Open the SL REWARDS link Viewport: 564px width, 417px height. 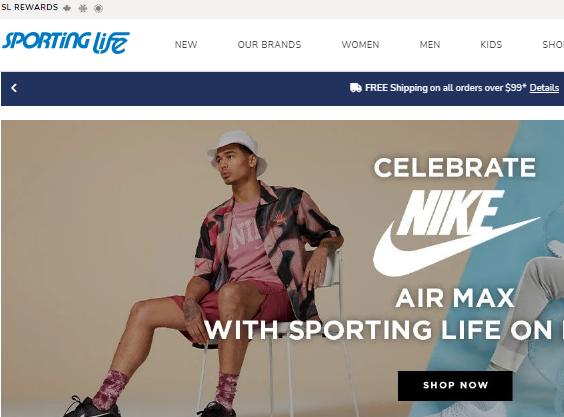(29, 7)
